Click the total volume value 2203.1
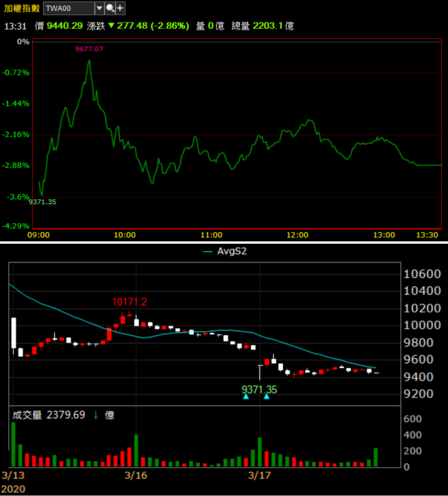The height and width of the screenshot is (496, 448). [268, 26]
